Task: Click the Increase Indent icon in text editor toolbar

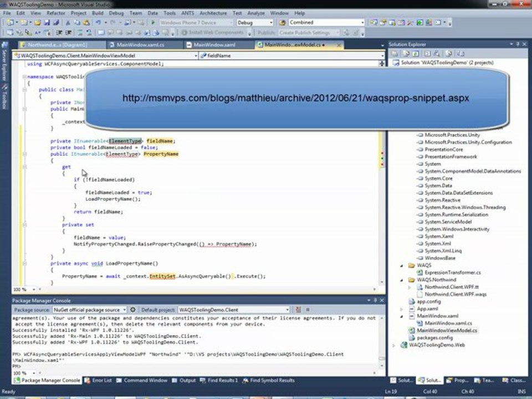Action: click(x=68, y=33)
